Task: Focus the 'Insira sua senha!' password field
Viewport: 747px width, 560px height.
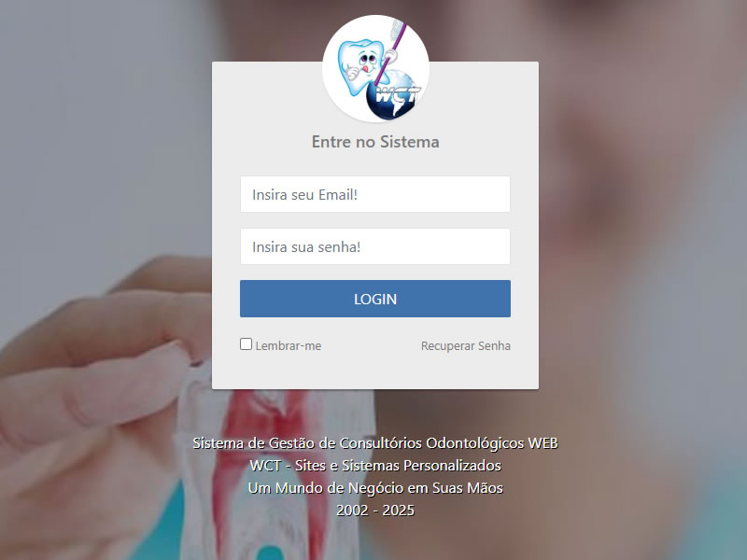Action: click(x=375, y=246)
